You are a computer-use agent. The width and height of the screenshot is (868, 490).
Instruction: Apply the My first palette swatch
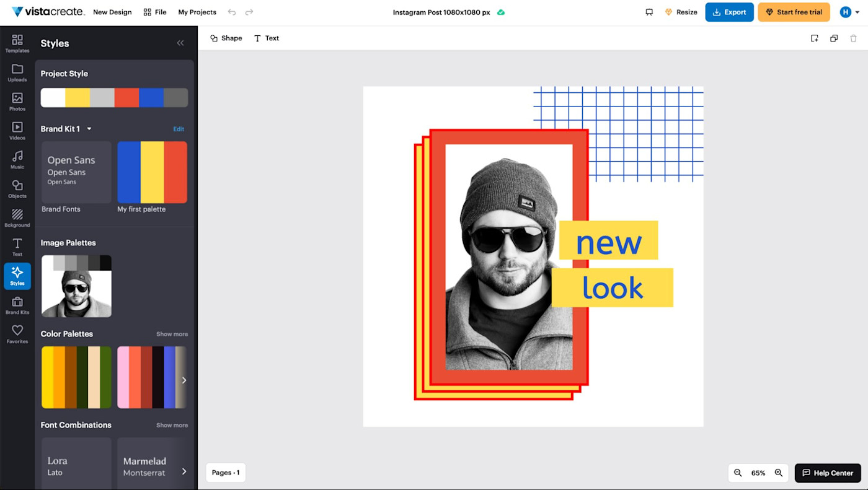click(x=152, y=172)
